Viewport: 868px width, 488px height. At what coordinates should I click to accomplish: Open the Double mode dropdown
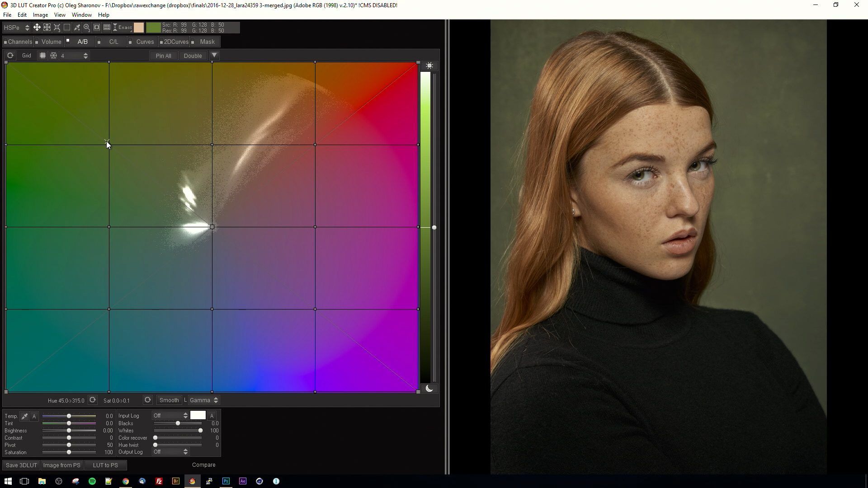pyautogui.click(x=214, y=56)
